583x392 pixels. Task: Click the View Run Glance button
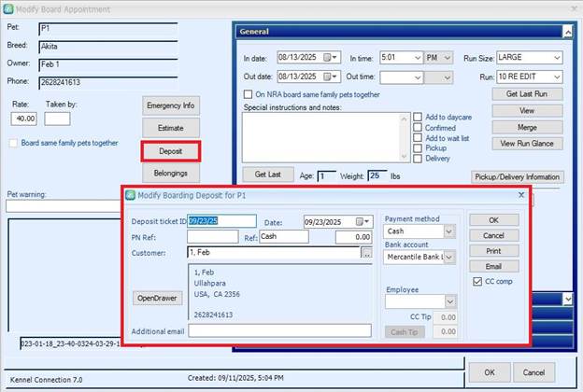(x=528, y=143)
